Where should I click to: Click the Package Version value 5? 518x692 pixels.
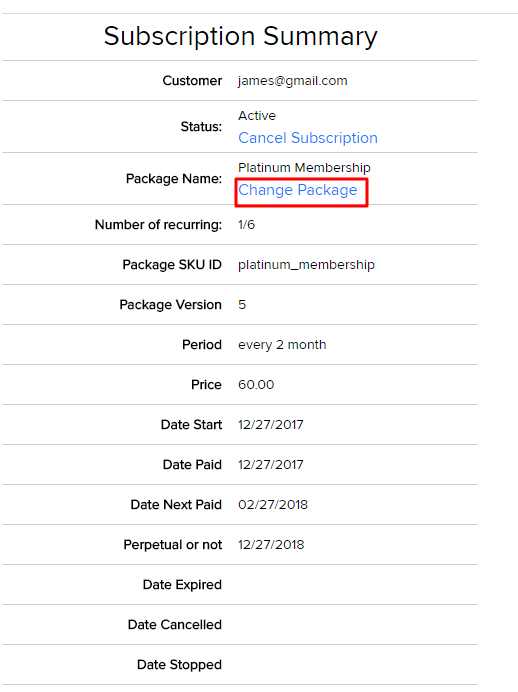[242, 305]
